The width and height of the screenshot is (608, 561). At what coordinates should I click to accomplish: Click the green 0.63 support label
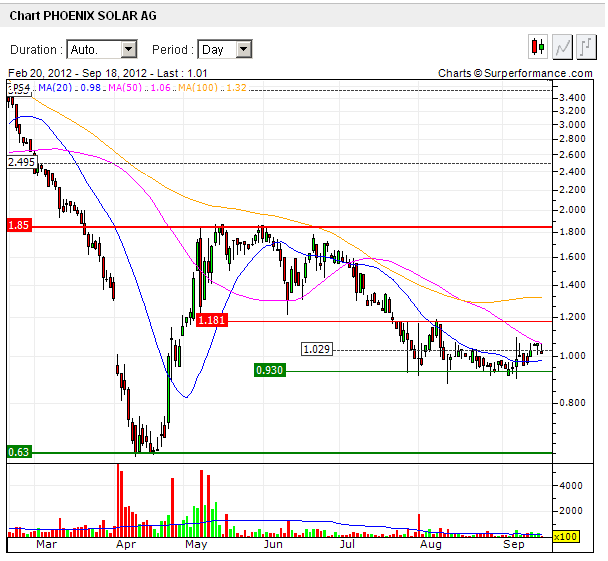coord(19,451)
